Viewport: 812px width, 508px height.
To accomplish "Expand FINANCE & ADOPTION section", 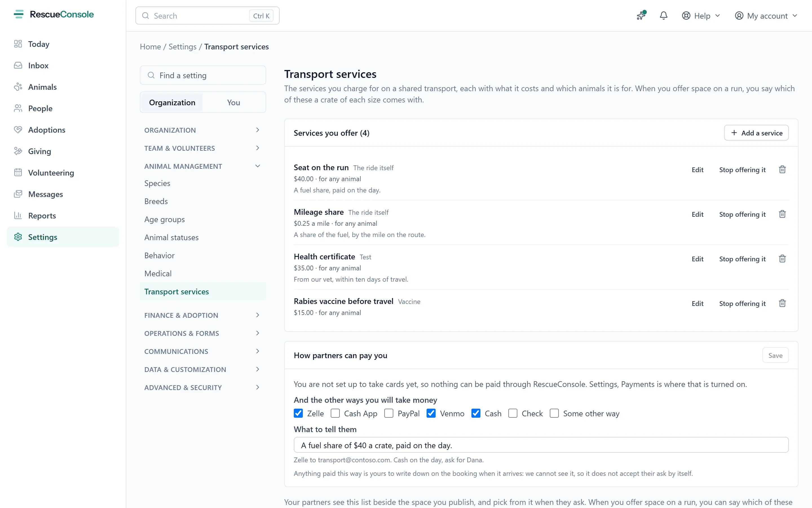I will 203,315.
